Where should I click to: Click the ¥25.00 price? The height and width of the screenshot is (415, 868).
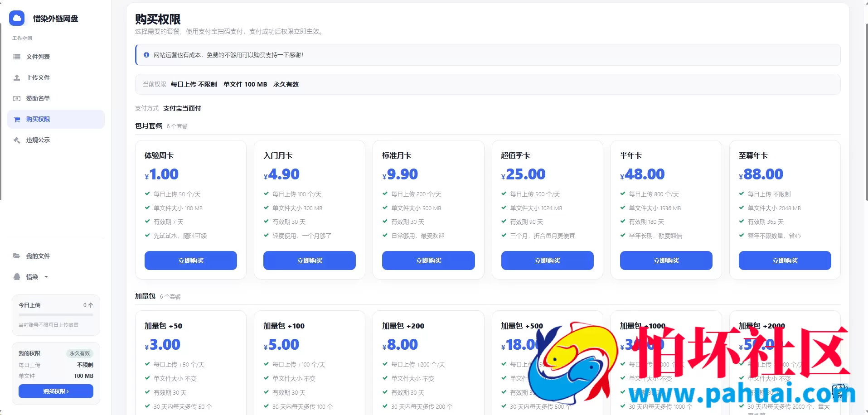point(524,174)
